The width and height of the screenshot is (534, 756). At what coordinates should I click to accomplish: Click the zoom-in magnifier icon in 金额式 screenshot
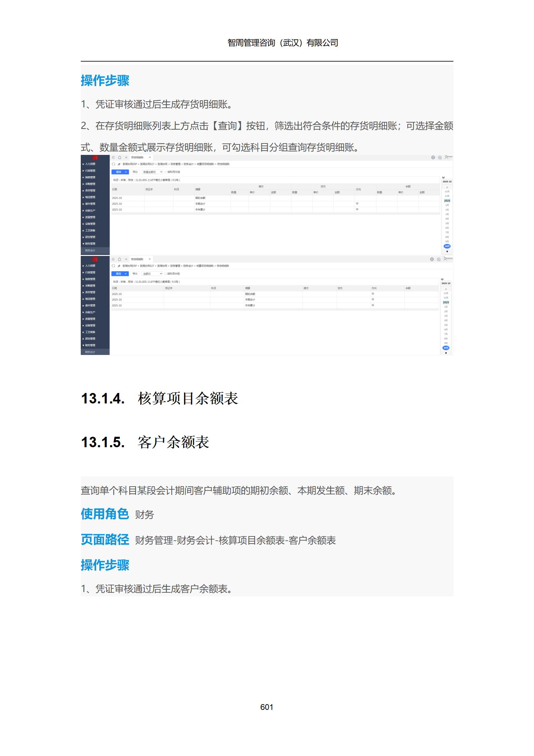click(439, 259)
